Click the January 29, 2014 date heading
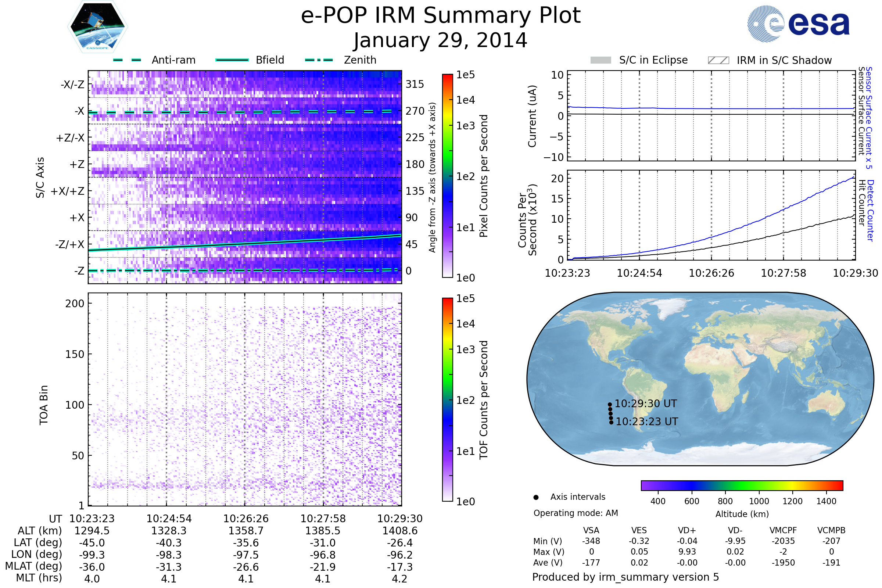This screenshot has height=588, width=882. (x=441, y=40)
